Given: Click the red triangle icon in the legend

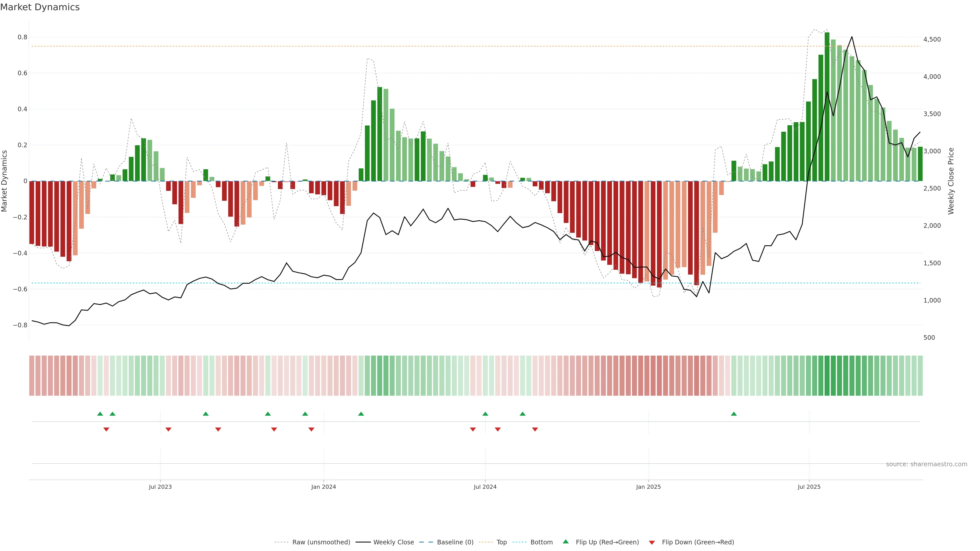Looking at the screenshot, I should click(652, 542).
